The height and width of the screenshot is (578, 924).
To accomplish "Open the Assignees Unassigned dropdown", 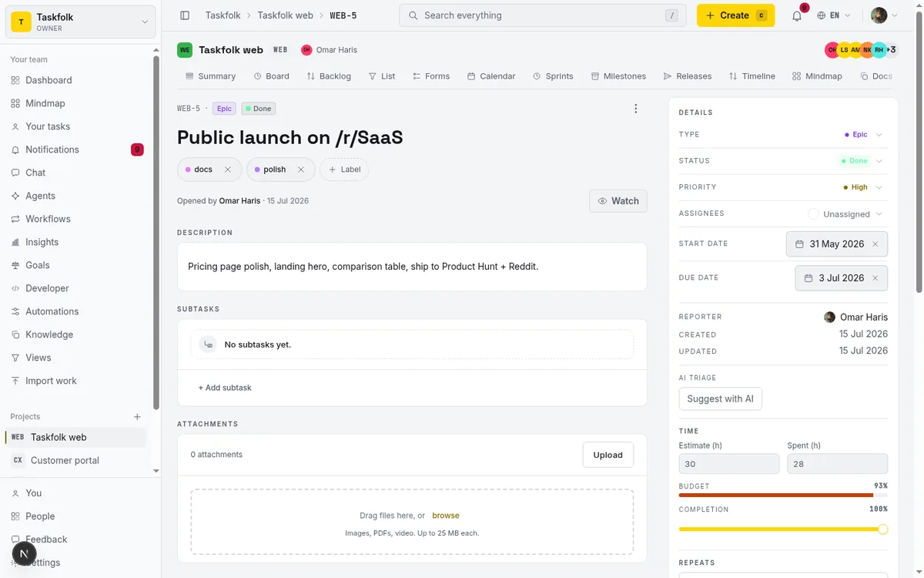I will coord(845,214).
